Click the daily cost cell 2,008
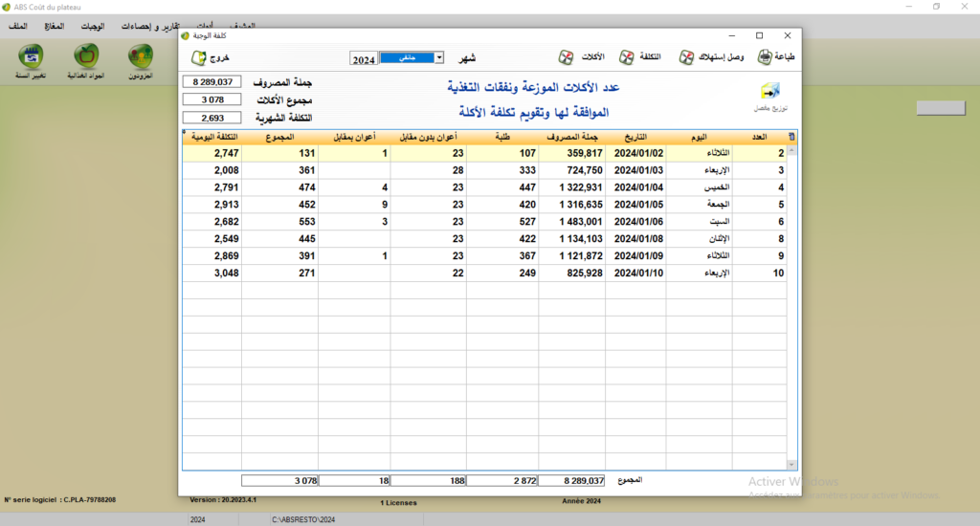This screenshot has height=526, width=980. pos(212,170)
